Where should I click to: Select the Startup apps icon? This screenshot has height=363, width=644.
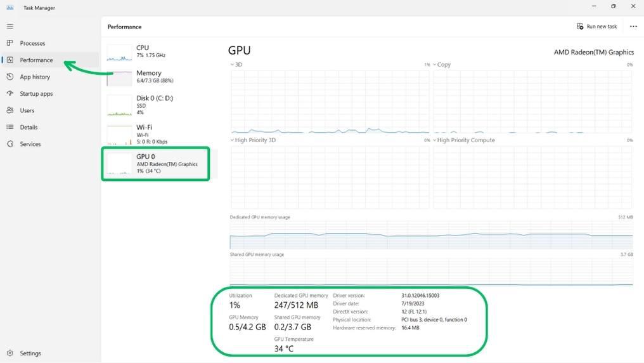[10, 93]
